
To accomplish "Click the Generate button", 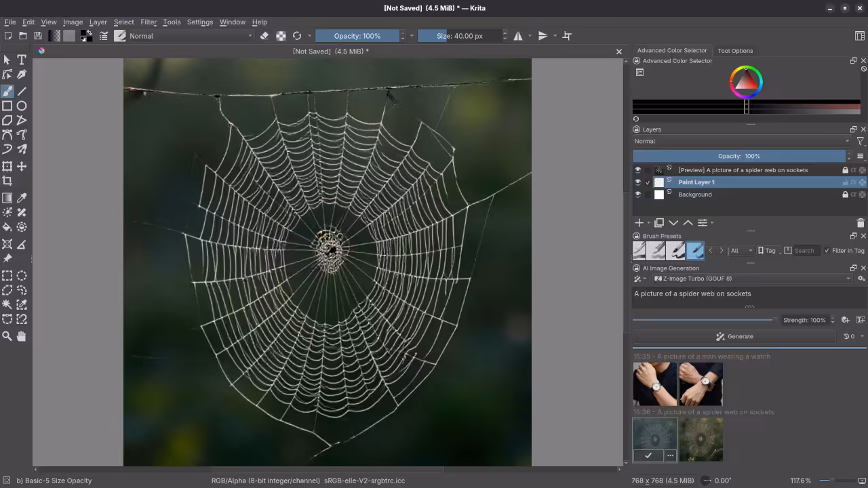I will point(735,336).
